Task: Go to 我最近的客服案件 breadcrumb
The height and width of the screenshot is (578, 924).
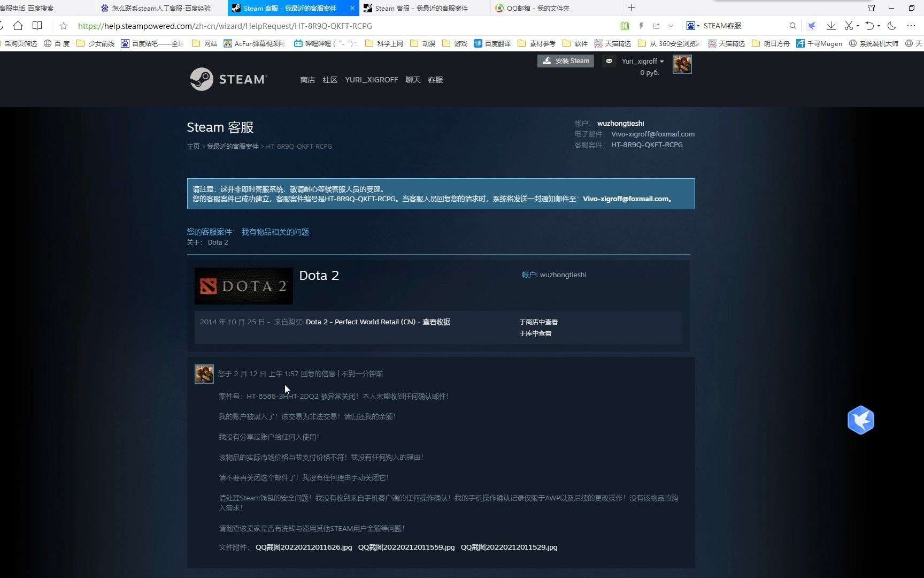Action: [233, 146]
